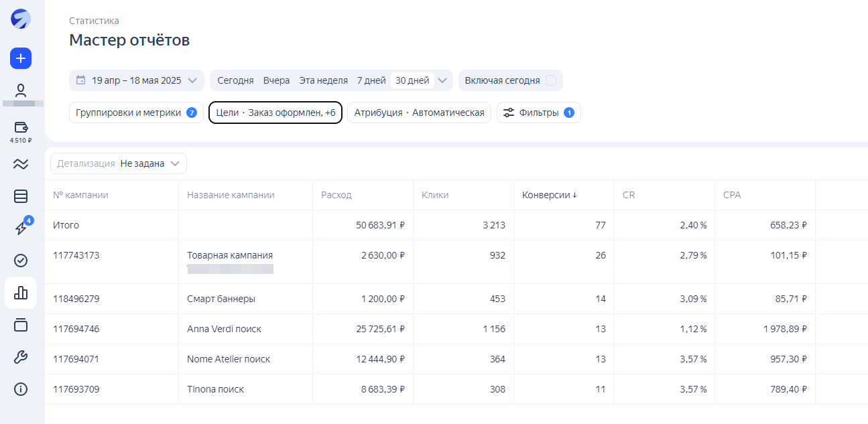Click the blue badge 7 on Группировки и метрики

(x=192, y=113)
